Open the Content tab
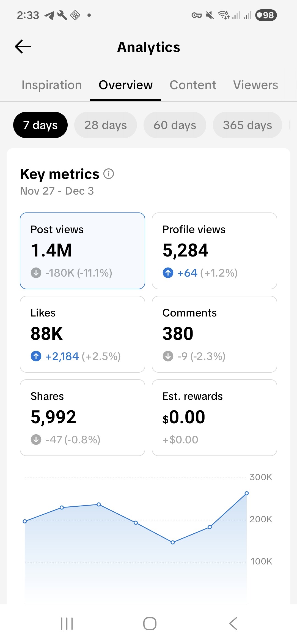 click(x=193, y=85)
